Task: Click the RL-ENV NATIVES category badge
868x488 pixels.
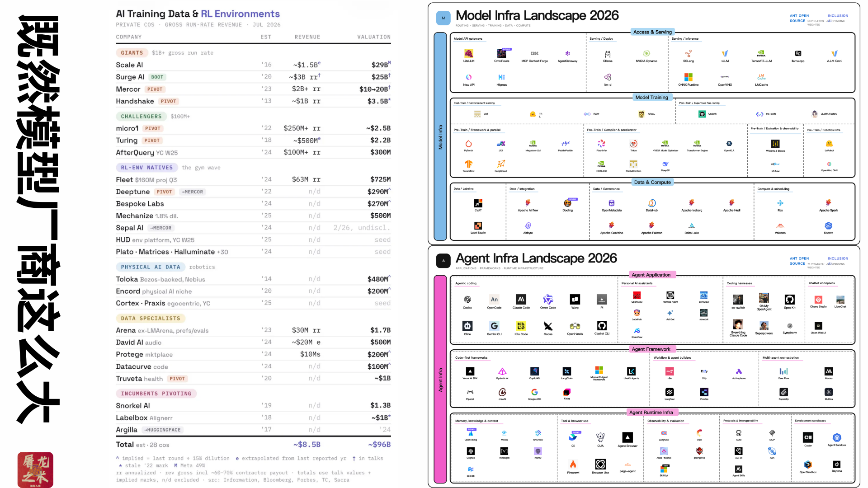Action: pyautogui.click(x=146, y=168)
